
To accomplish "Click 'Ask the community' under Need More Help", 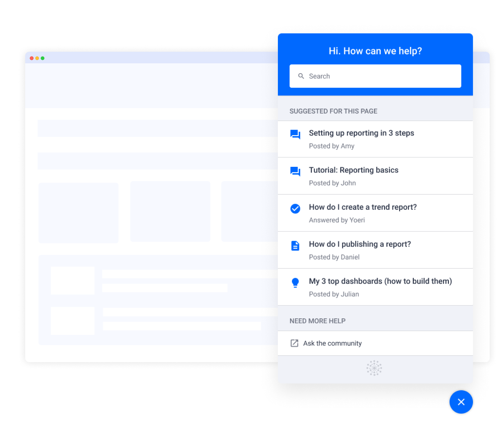I will click(333, 343).
